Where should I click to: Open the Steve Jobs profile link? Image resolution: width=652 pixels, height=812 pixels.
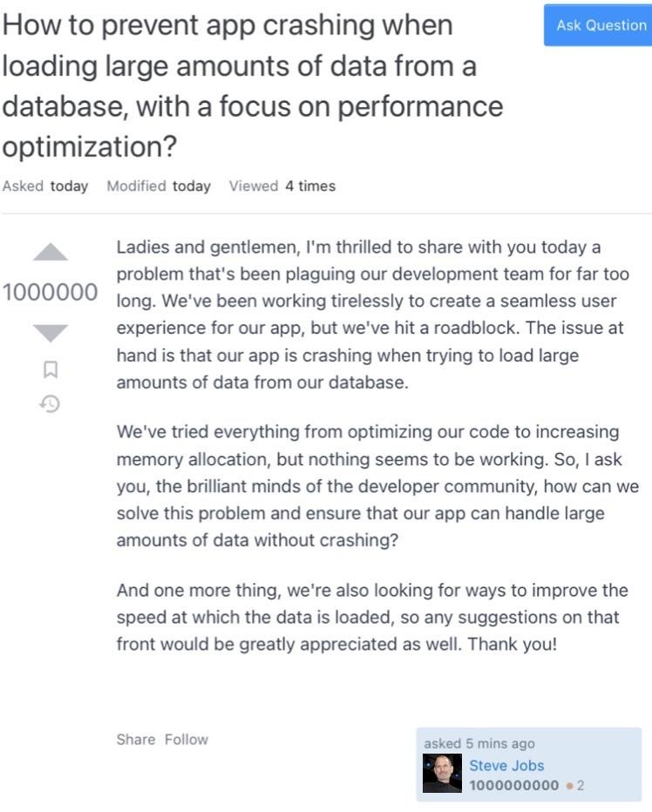click(506, 765)
